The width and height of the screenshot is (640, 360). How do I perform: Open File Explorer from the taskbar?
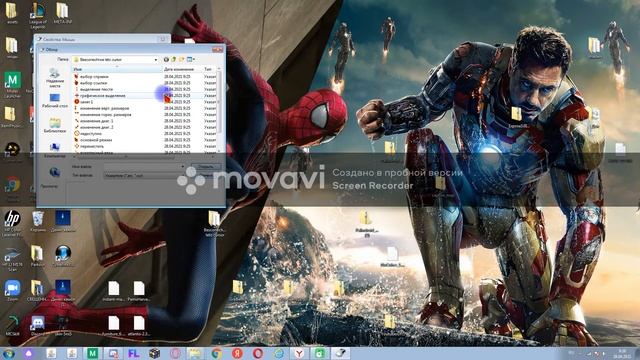[196, 353]
